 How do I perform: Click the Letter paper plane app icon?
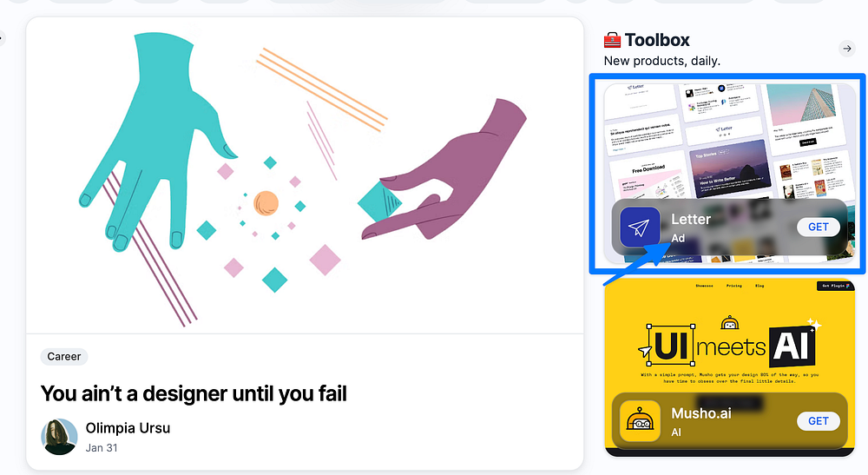[x=640, y=227]
